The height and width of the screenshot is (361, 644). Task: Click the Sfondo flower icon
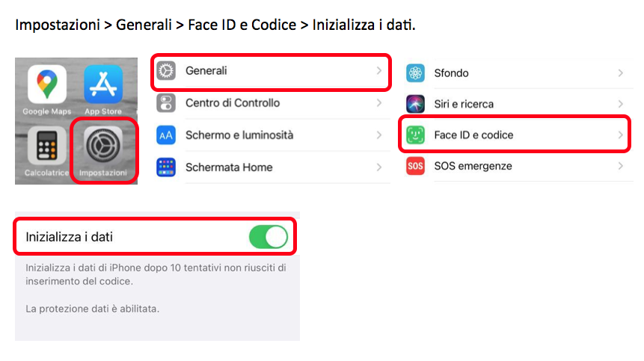[415, 73]
